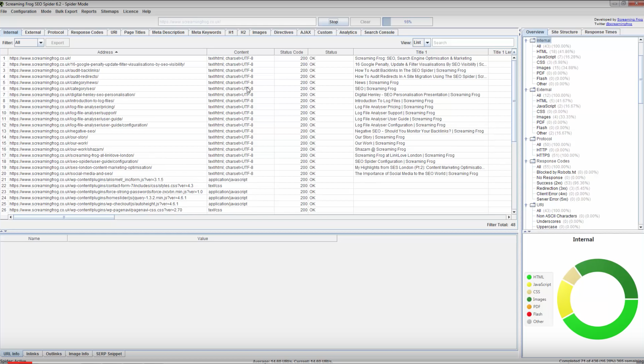
Task: Select the HTTPS entry under Protocol
Action: coord(543,155)
